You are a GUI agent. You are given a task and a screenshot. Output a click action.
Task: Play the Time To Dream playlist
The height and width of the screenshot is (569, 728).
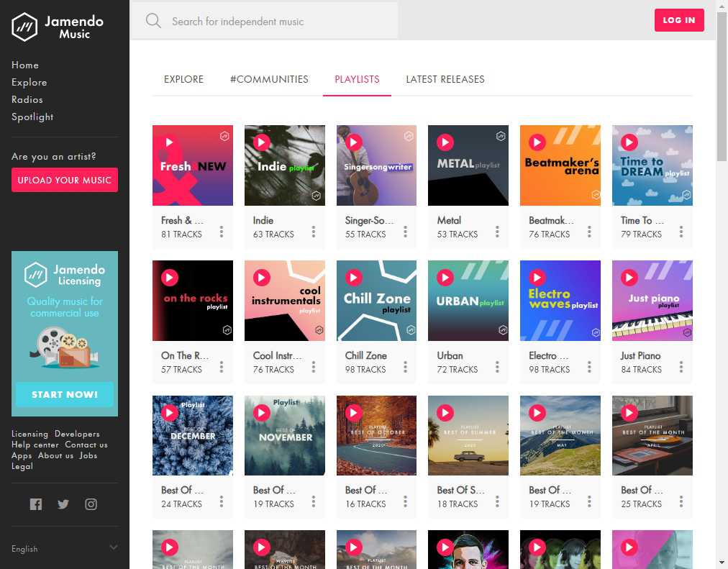(x=629, y=142)
